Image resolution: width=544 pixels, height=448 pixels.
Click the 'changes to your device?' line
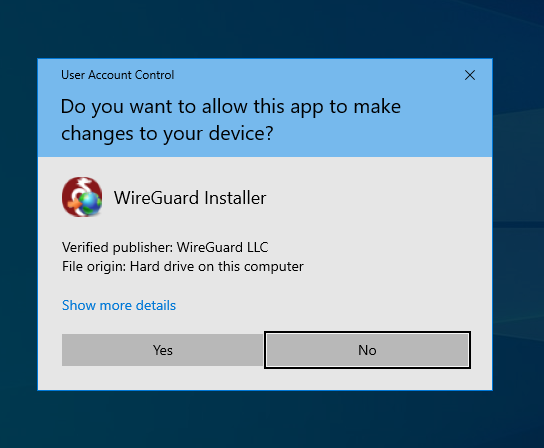167,134
